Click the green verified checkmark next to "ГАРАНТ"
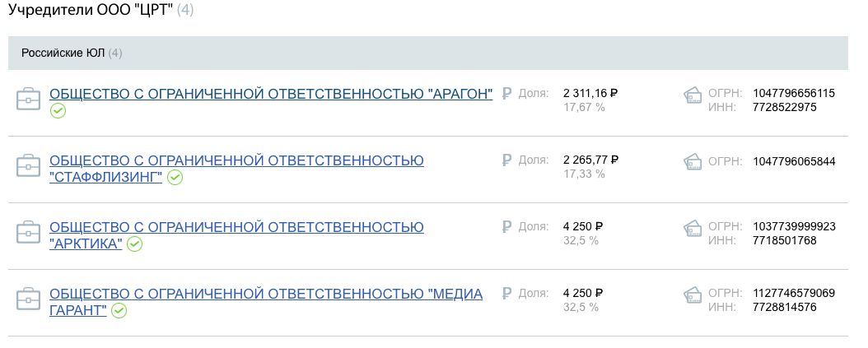This screenshot has height=348, width=868. pos(119,311)
